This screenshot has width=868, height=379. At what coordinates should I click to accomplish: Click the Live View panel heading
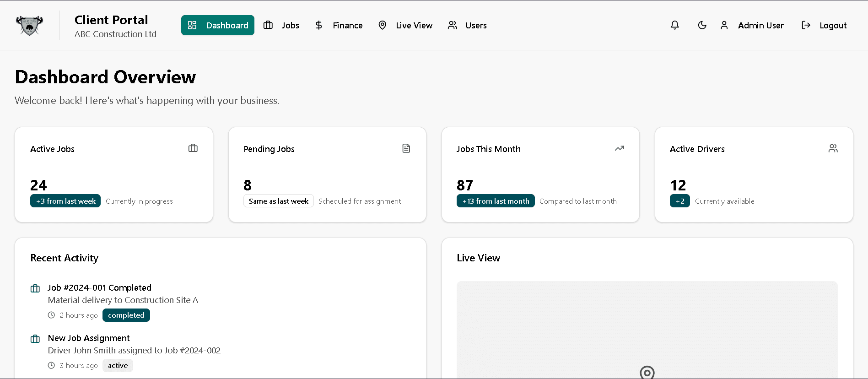(x=478, y=258)
